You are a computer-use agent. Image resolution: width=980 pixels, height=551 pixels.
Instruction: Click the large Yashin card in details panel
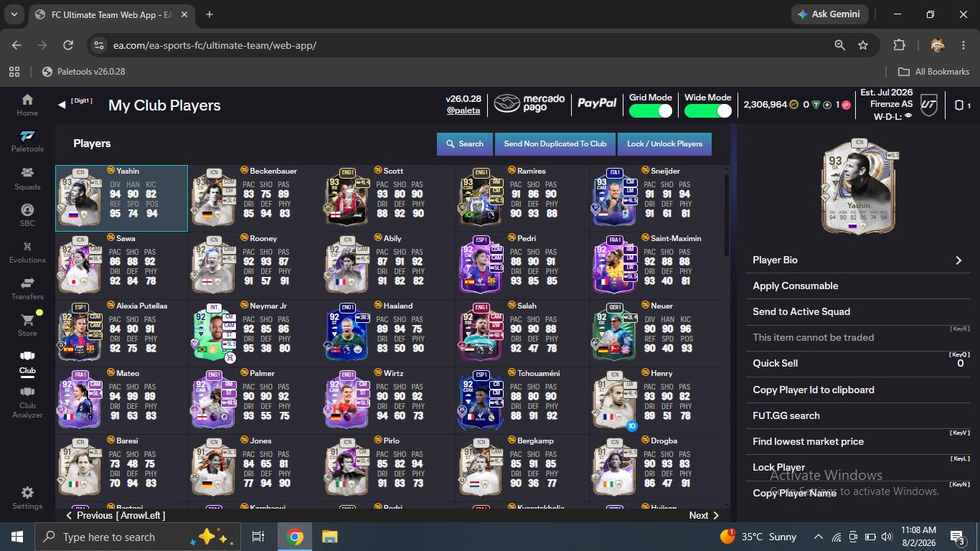coord(858,186)
